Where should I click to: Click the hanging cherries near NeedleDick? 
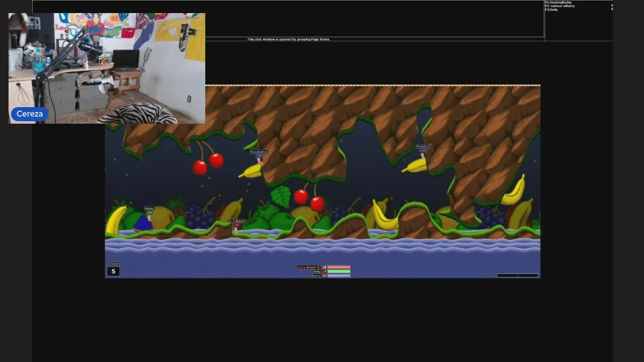(x=208, y=158)
